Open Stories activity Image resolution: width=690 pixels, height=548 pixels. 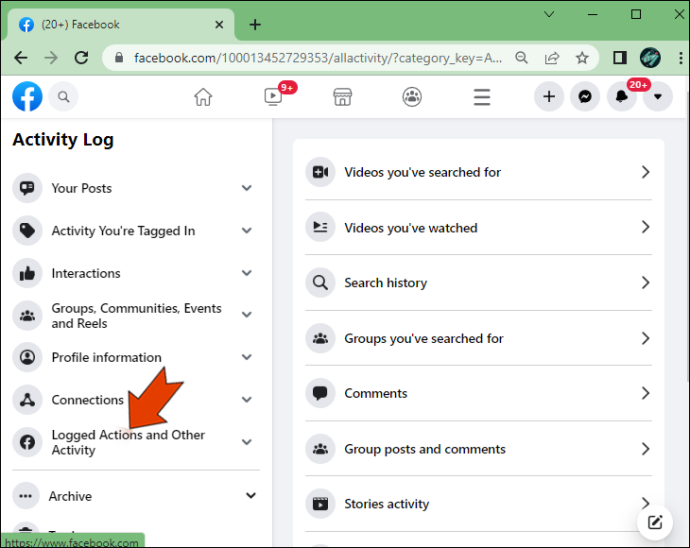478,504
